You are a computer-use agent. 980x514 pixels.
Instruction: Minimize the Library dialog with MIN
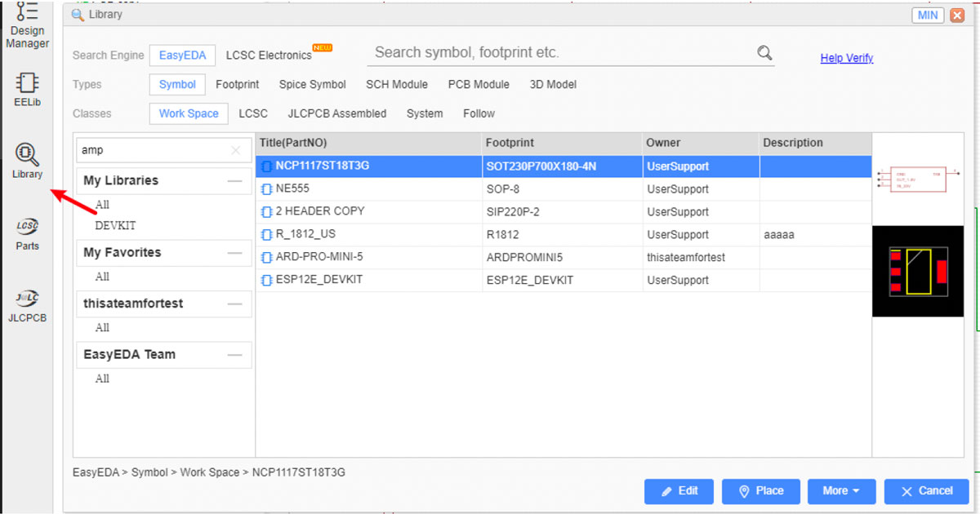(928, 15)
